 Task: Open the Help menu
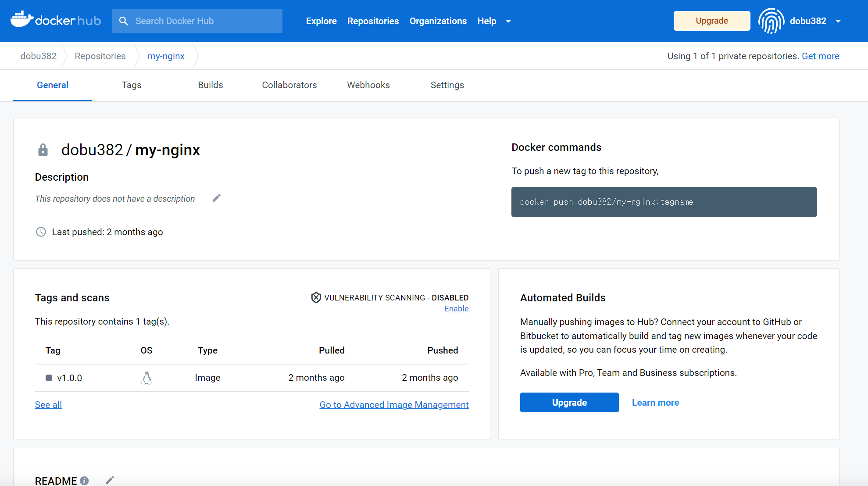pyautogui.click(x=487, y=21)
